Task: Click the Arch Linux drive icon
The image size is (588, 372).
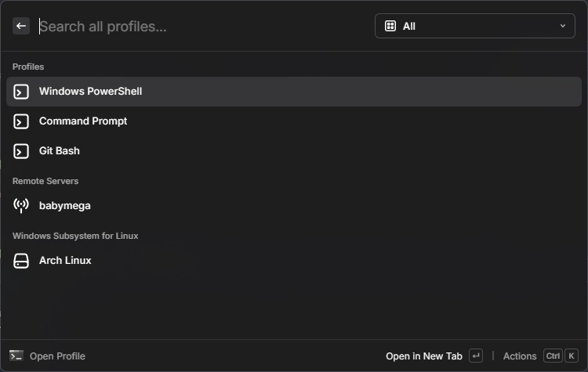Action: pos(21,261)
